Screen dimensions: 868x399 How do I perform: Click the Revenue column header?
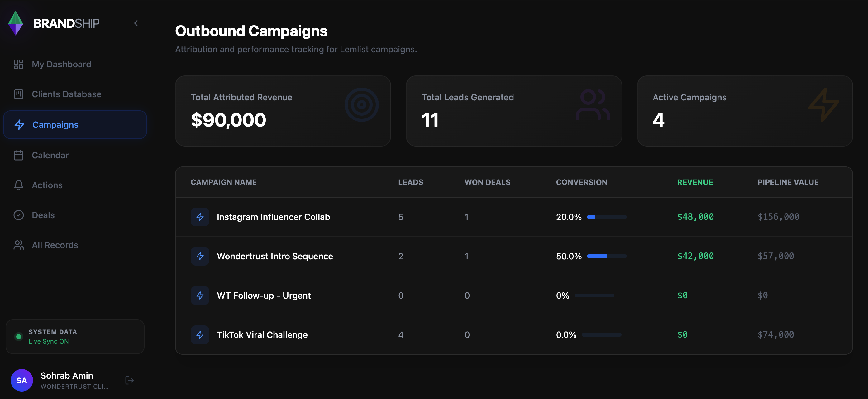tap(695, 182)
